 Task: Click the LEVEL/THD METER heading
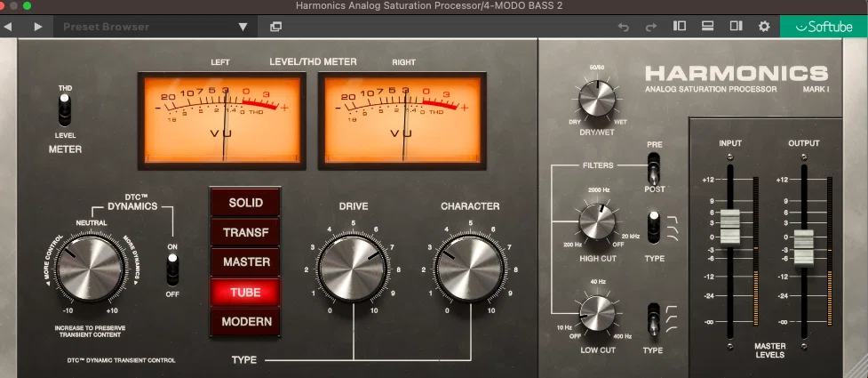coord(313,61)
